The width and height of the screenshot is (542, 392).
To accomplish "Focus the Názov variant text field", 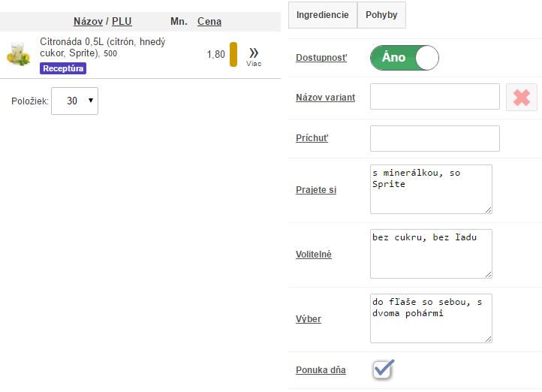I will pyautogui.click(x=435, y=97).
